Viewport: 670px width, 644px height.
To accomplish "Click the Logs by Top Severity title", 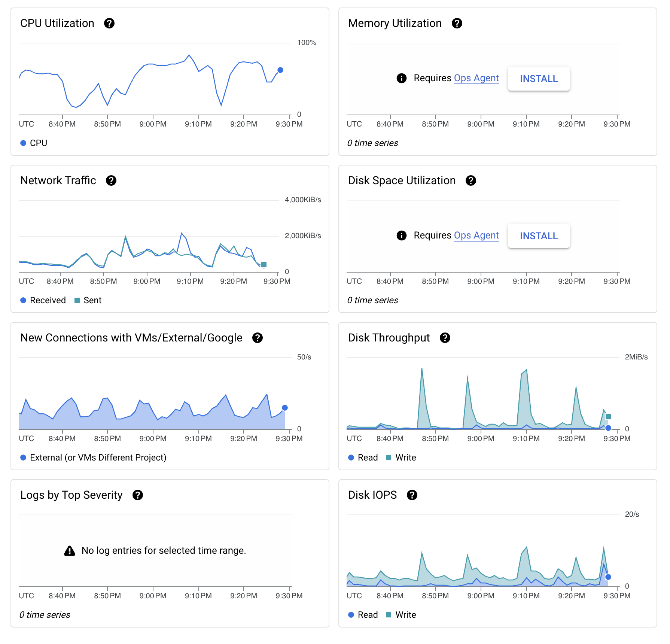I will (71, 495).
